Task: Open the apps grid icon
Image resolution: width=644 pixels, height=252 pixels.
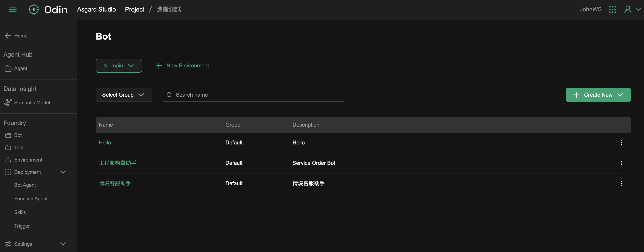Action: (612, 9)
